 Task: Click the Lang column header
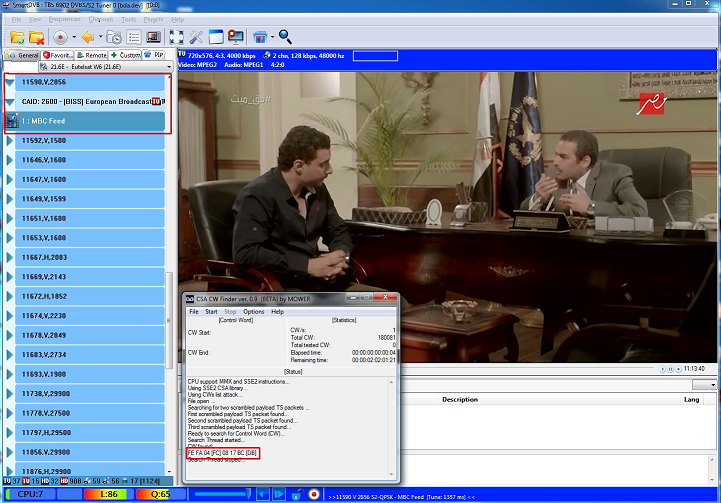click(x=691, y=400)
